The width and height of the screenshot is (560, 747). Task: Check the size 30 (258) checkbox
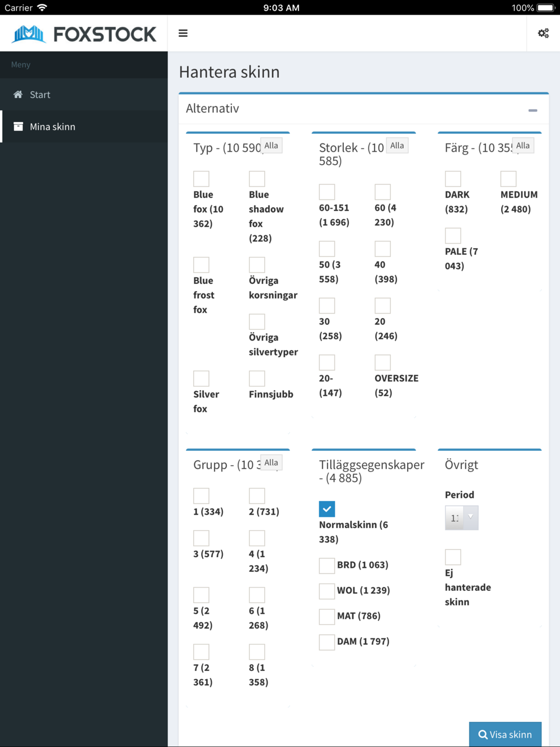coord(327,306)
